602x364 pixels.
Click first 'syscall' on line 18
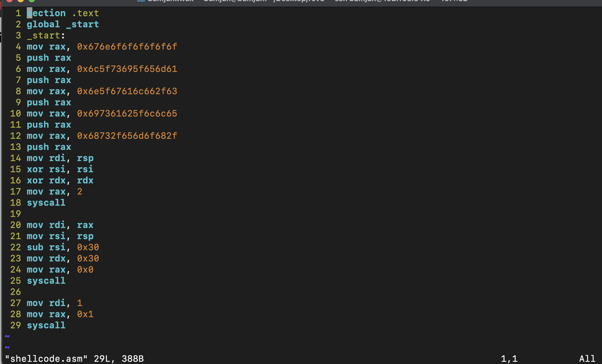point(46,203)
